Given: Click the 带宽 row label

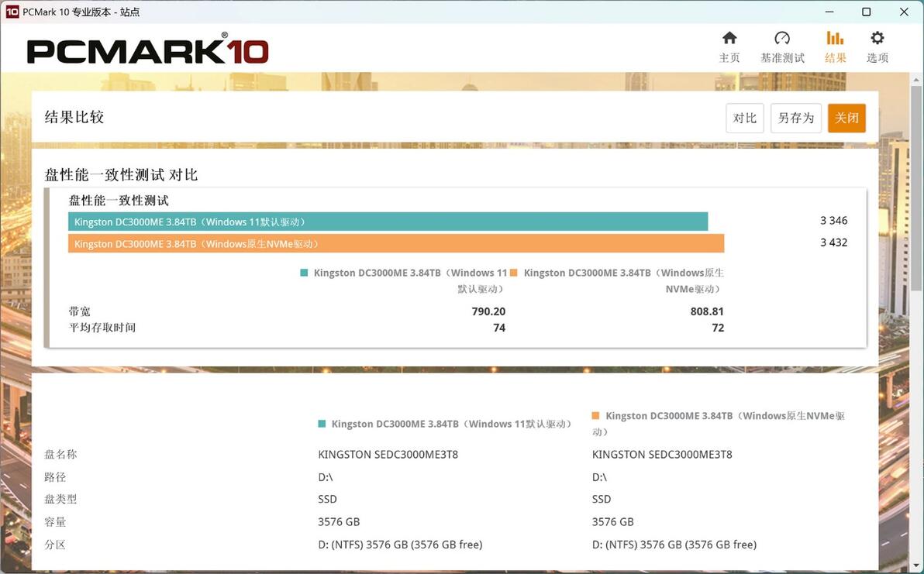Looking at the screenshot, I should tap(80, 311).
